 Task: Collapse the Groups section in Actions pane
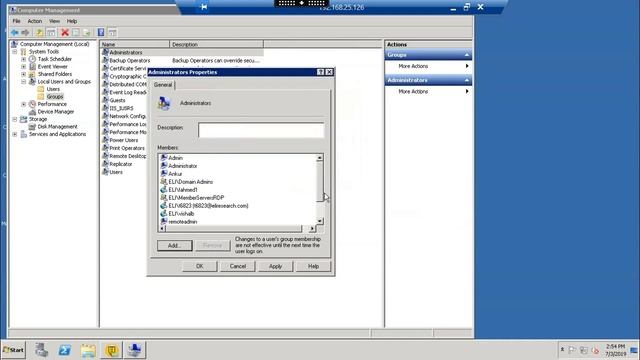(467, 55)
